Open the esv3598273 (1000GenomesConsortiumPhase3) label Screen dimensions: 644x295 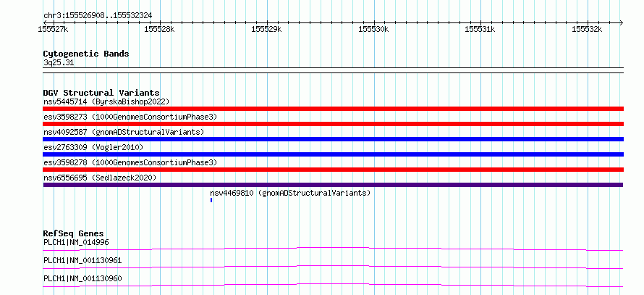(130, 117)
